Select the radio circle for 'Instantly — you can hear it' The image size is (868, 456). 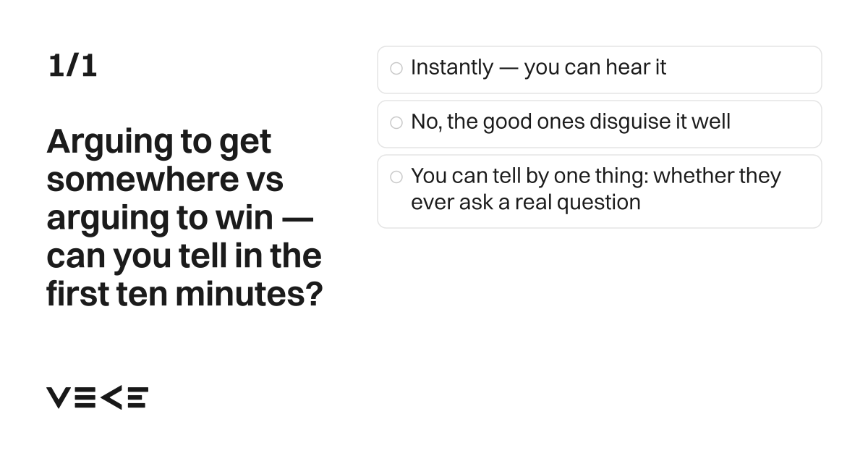[x=396, y=69]
